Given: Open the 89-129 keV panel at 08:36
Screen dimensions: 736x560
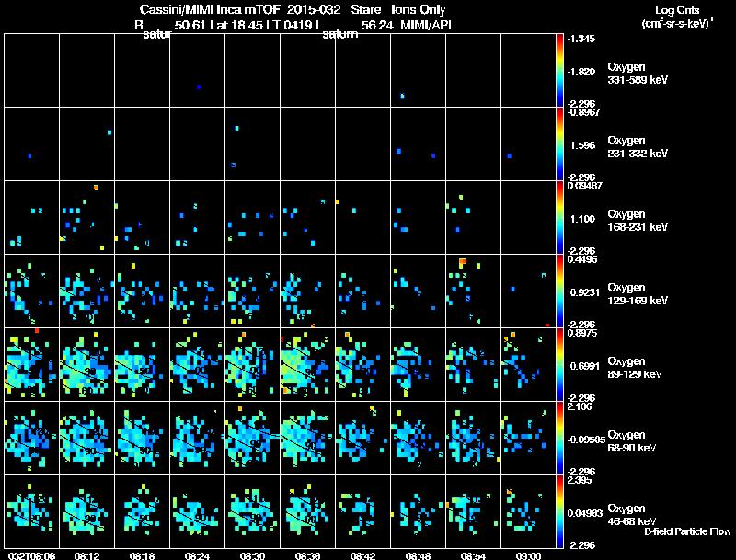Looking at the screenshot, I should [307, 364].
